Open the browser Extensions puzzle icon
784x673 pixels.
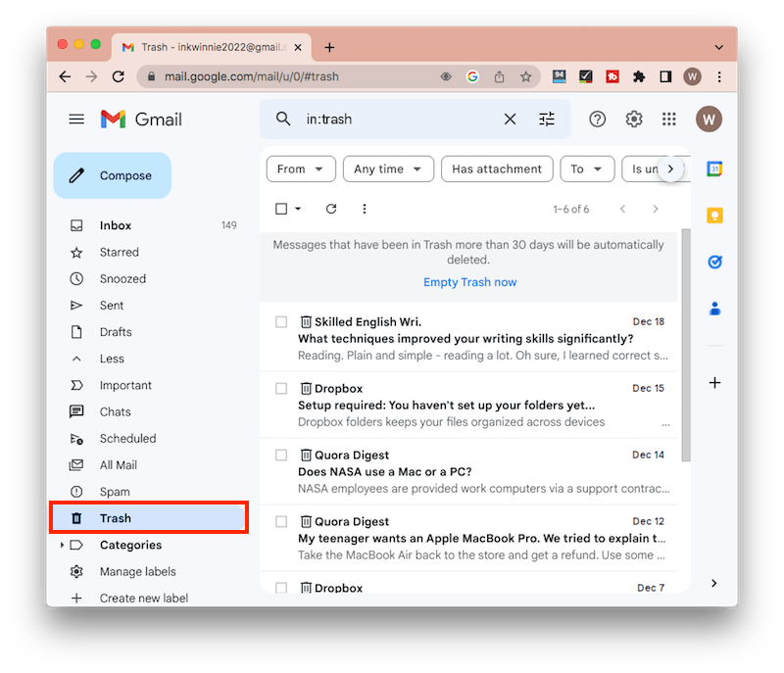pyautogui.click(x=639, y=76)
